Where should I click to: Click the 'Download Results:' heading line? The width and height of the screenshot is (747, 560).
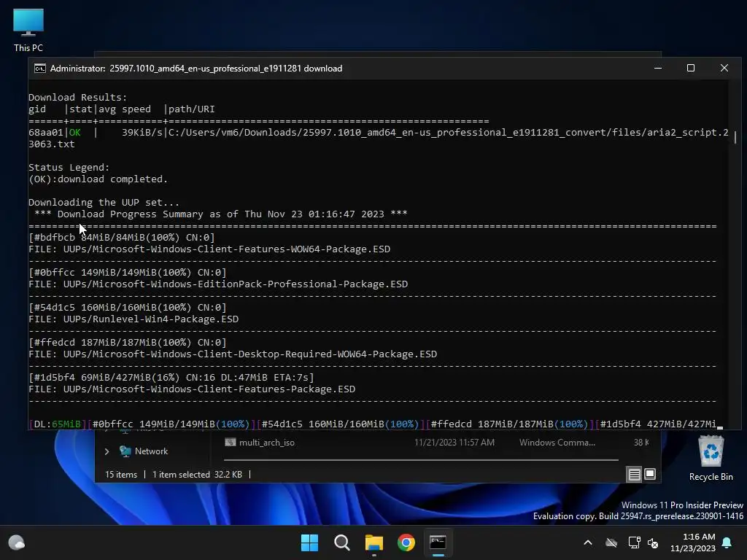[77, 97]
